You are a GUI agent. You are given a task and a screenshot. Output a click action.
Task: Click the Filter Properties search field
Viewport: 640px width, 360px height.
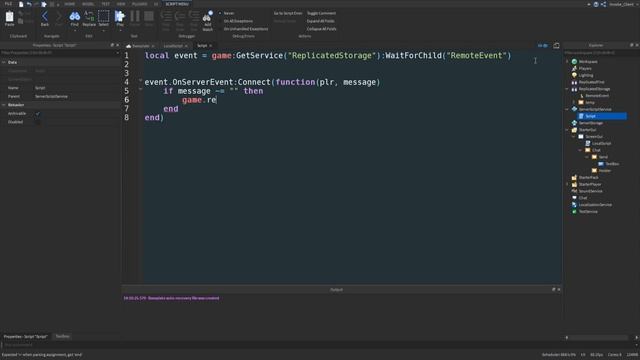pyautogui.click(x=60, y=53)
